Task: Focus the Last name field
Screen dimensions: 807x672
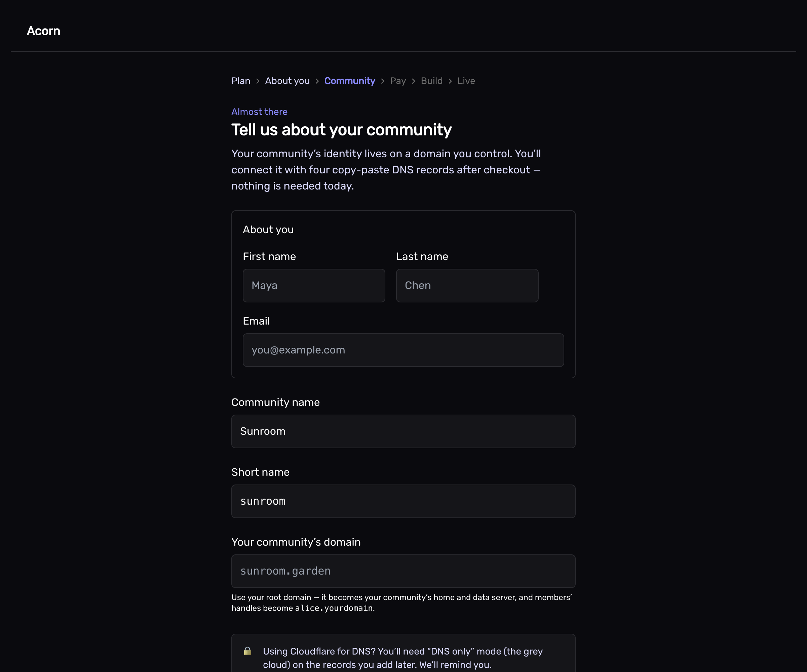Action: [467, 285]
